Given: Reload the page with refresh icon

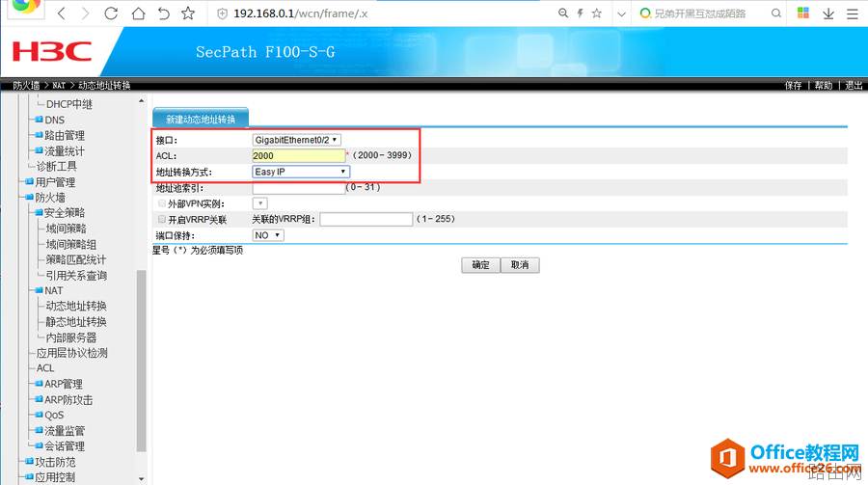Looking at the screenshot, I should [x=111, y=13].
